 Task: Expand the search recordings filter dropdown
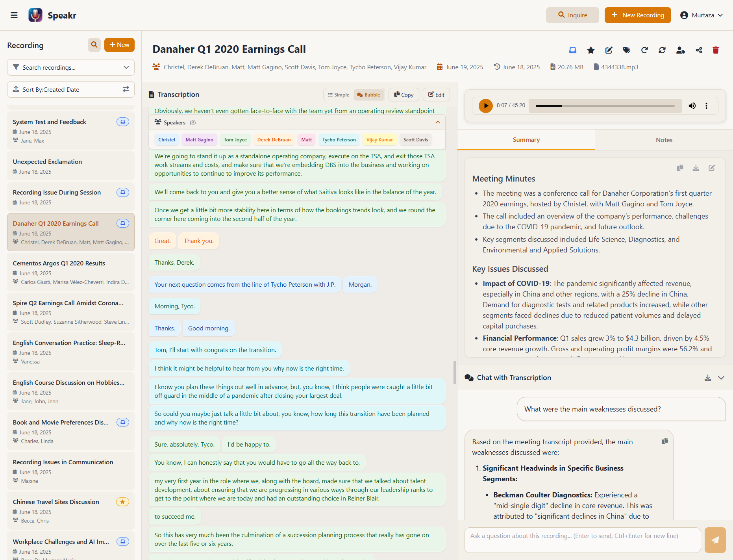126,67
